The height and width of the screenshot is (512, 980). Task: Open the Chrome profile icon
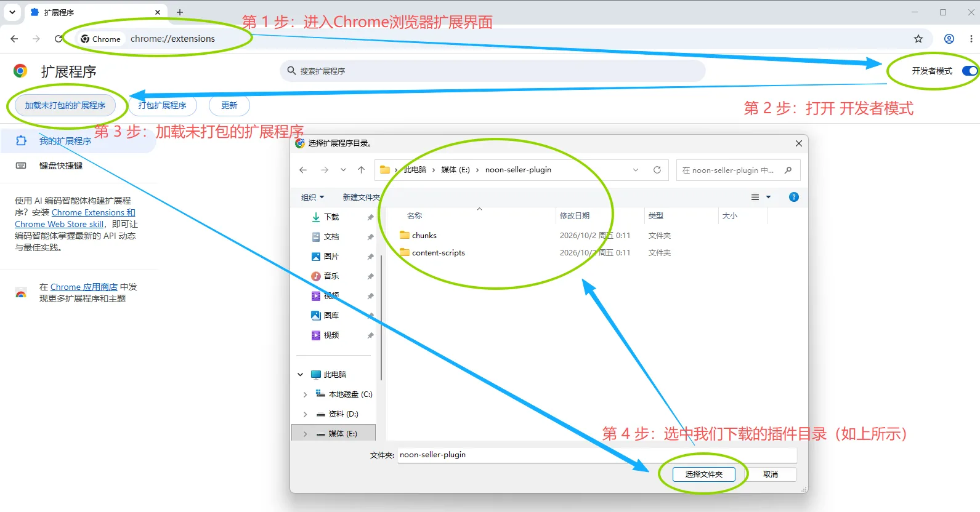[x=949, y=39]
